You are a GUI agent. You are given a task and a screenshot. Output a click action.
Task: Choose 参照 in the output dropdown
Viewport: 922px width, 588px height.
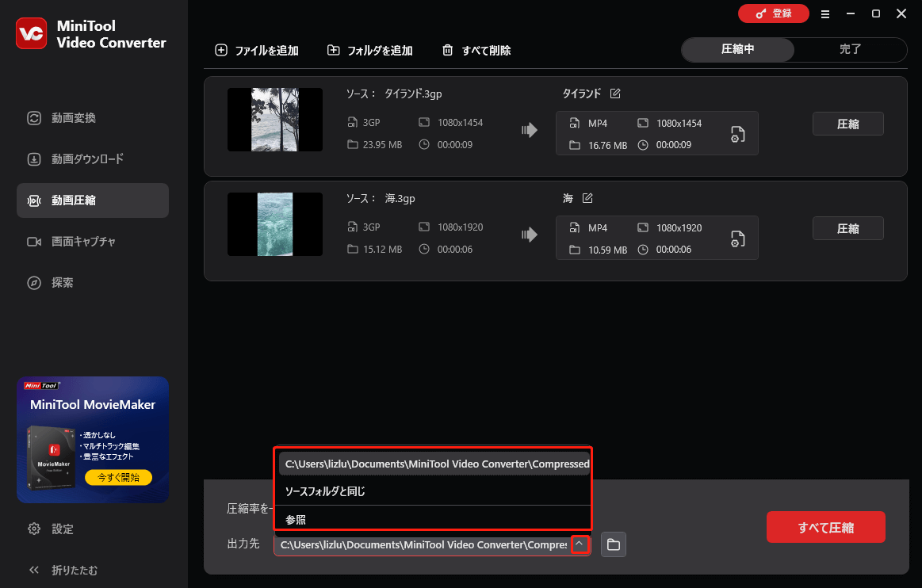click(x=434, y=519)
